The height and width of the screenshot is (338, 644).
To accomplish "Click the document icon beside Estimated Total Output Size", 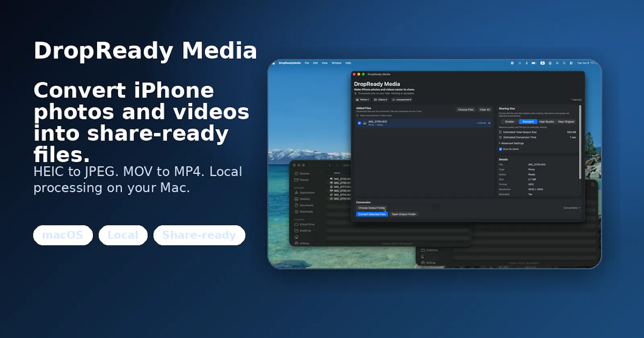I will point(500,132).
